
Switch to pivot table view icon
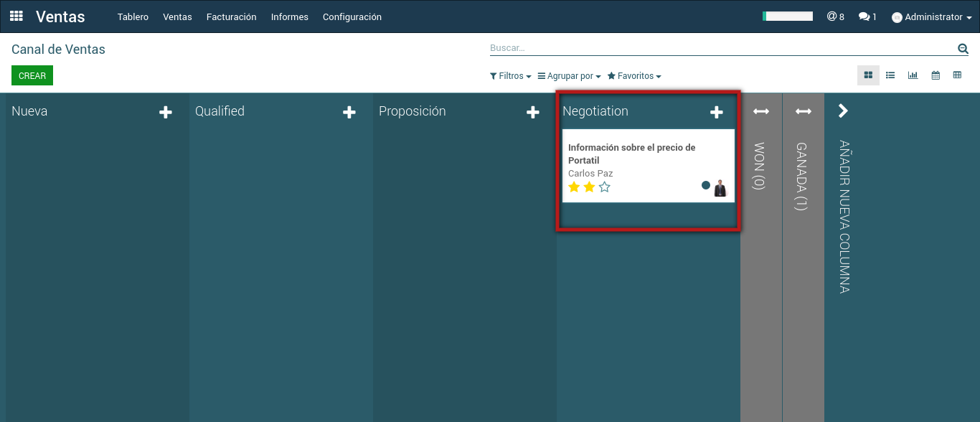(x=957, y=75)
